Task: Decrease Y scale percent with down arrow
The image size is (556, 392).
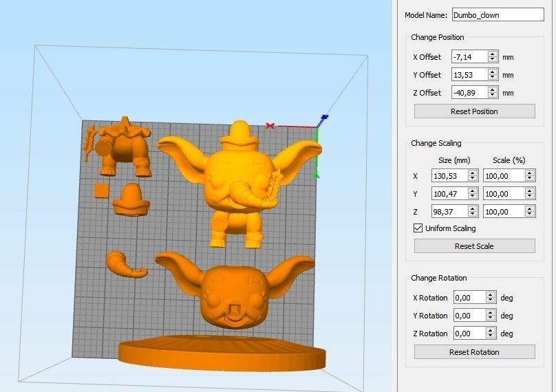Action: (530, 197)
